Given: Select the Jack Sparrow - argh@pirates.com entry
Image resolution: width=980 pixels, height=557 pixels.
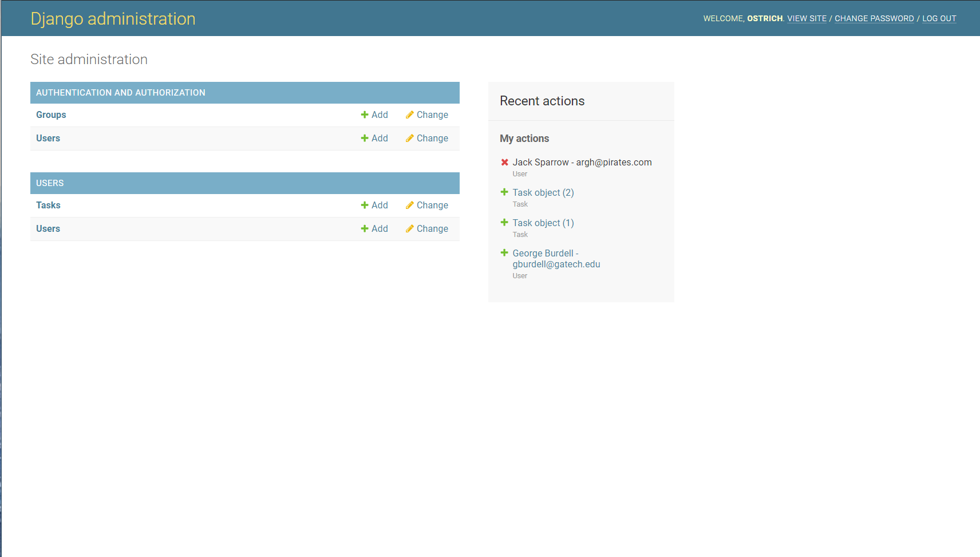Looking at the screenshot, I should tap(582, 163).
